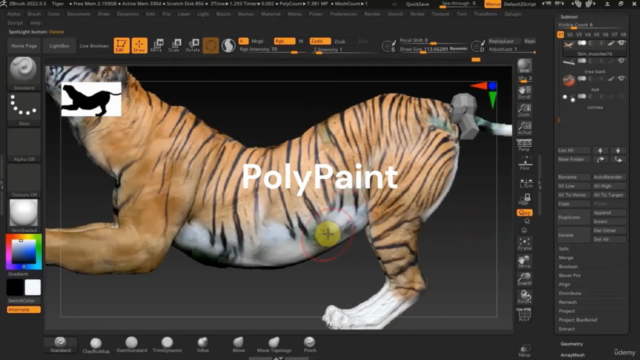Click the QuickSave button
Screen dimensions: 640x360
coord(418,4)
